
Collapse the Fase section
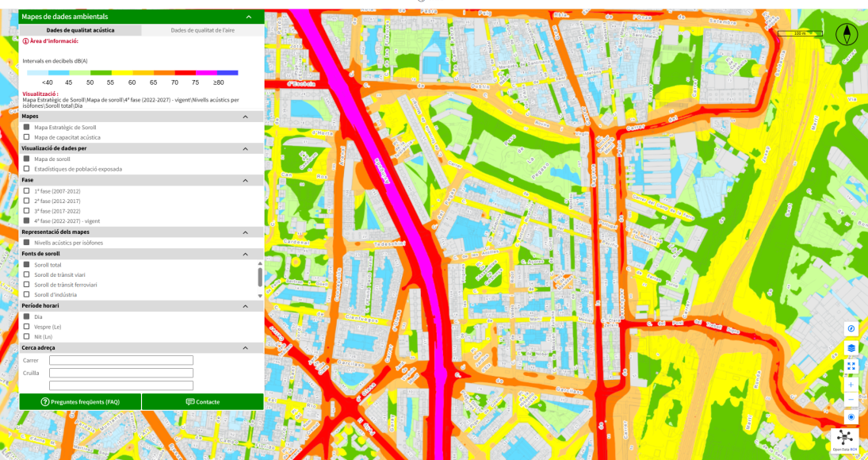click(245, 180)
